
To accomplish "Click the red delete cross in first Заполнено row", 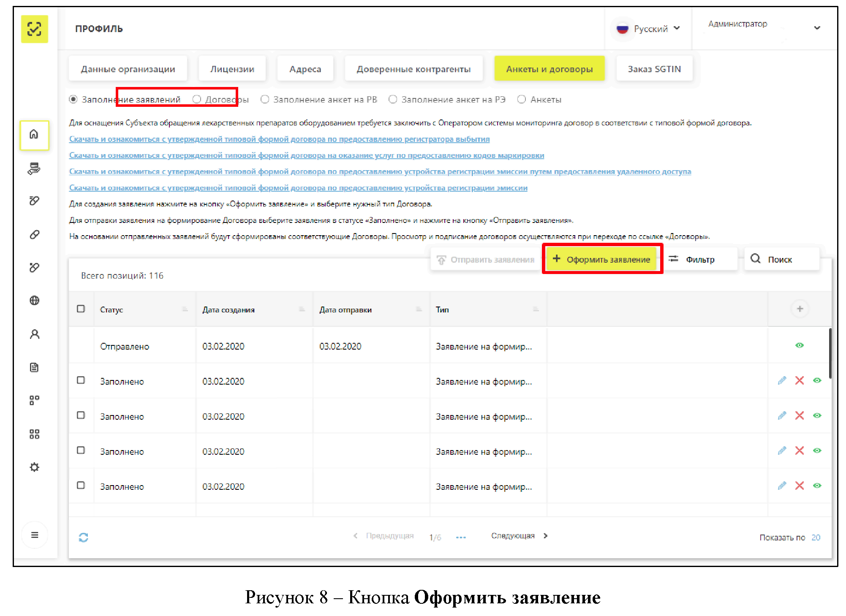I will coord(799,380).
